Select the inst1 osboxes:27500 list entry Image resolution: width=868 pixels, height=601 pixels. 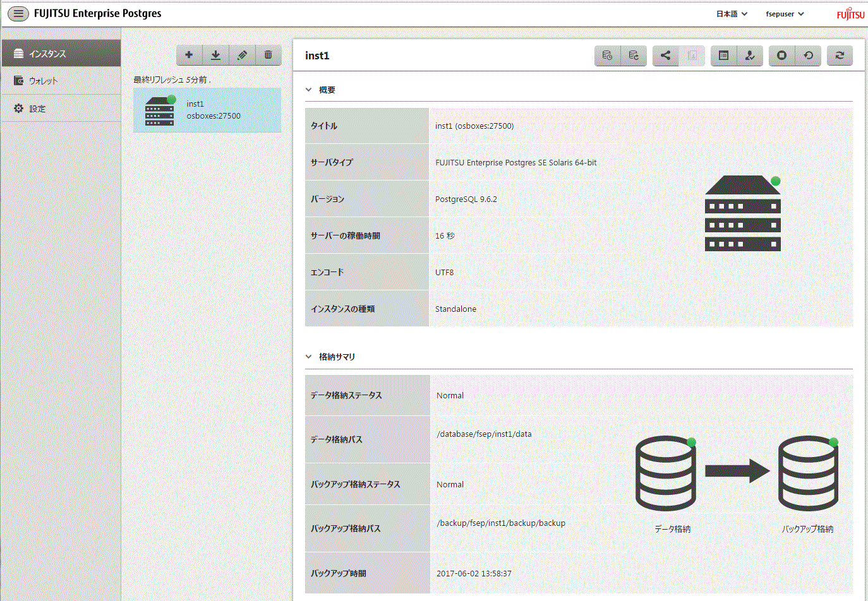point(207,110)
